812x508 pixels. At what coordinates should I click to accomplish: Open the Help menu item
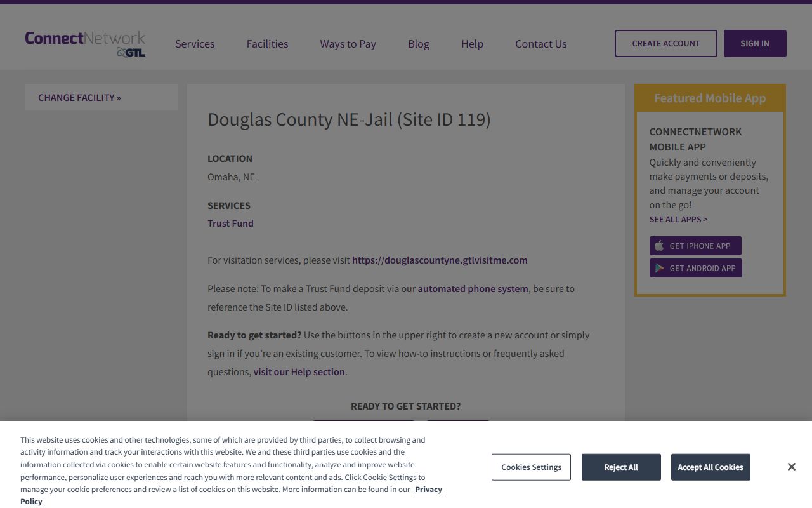pos(472,44)
